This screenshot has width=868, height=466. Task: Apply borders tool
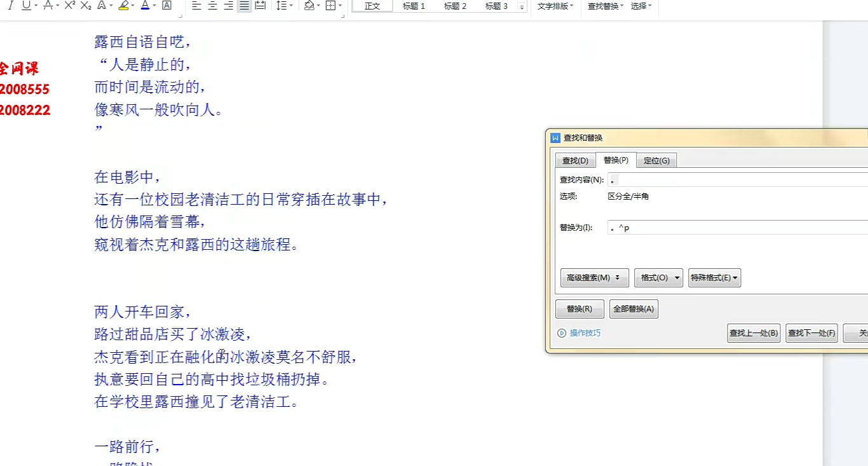click(330, 6)
